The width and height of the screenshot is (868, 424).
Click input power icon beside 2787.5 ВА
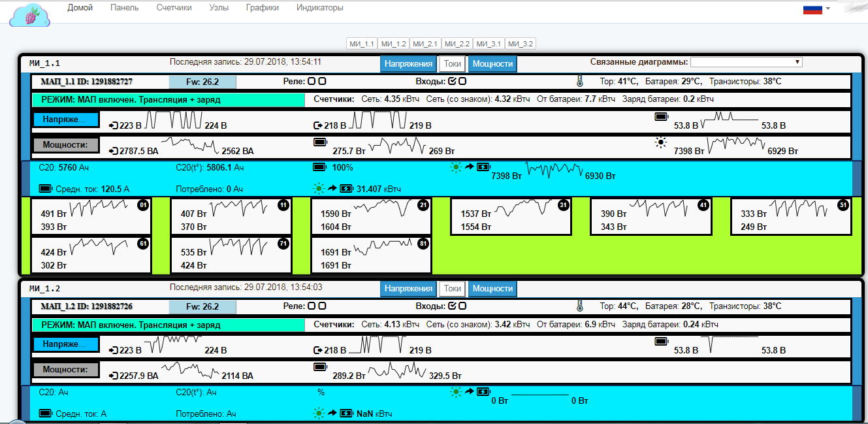pos(114,151)
